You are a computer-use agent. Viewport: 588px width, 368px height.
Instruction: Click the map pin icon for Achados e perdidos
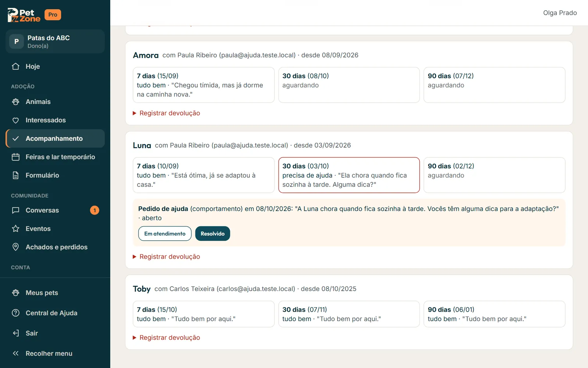(15, 247)
